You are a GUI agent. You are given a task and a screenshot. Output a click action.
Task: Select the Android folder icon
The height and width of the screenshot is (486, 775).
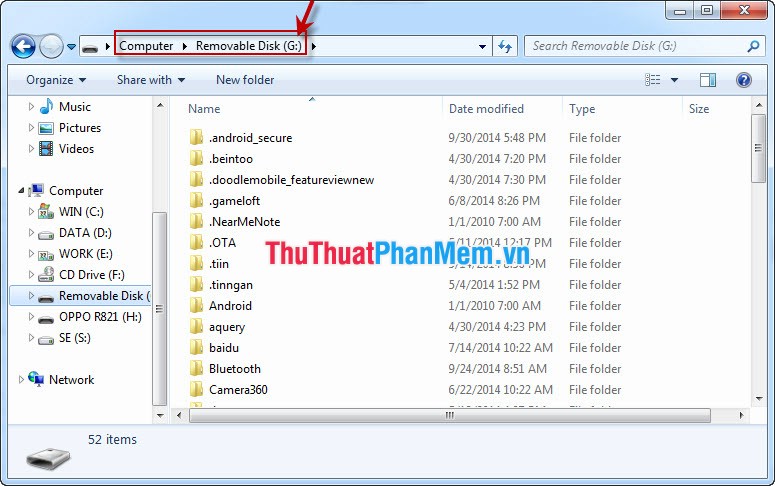[x=196, y=306]
